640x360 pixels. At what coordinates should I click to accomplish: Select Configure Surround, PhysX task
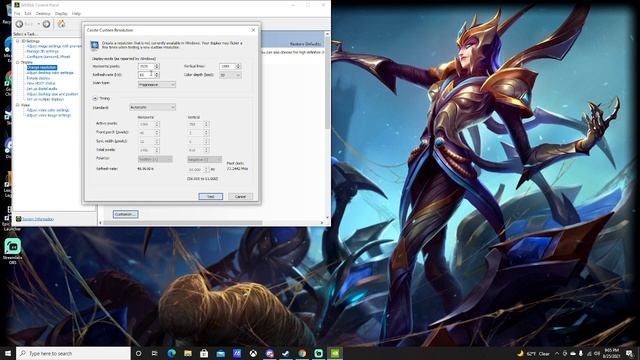pos(48,57)
